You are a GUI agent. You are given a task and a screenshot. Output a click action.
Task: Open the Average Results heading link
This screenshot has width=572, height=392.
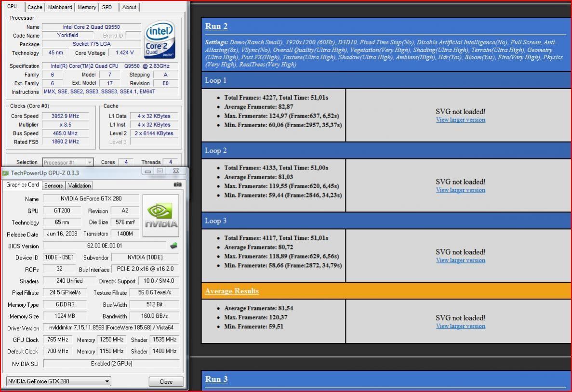point(232,291)
